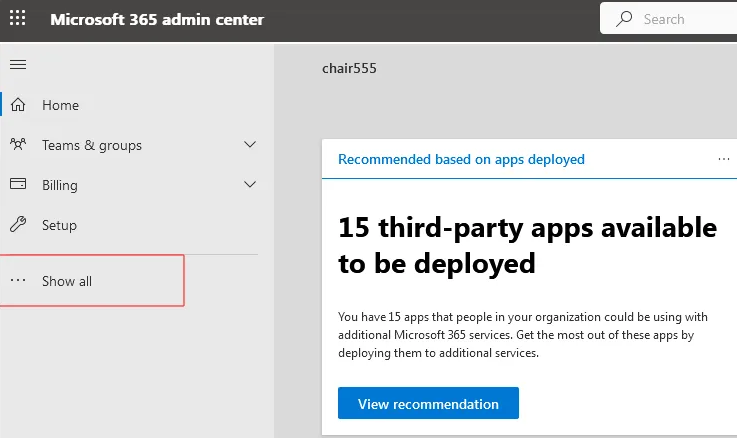Click the Setup wrench icon
This screenshot has height=438, width=737.
coord(18,225)
